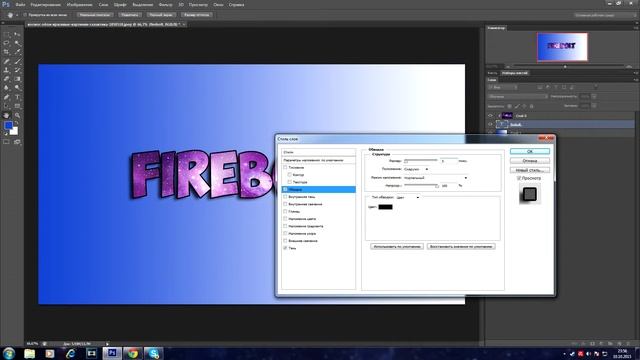Open the white background color swatch
Screen dimensions: 640x360
pyautogui.click(x=15, y=132)
